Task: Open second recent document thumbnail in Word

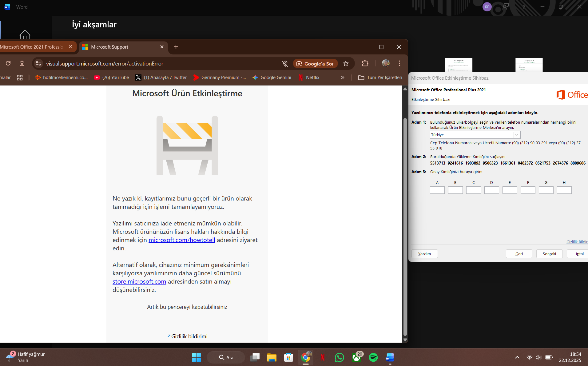Action: point(529,65)
